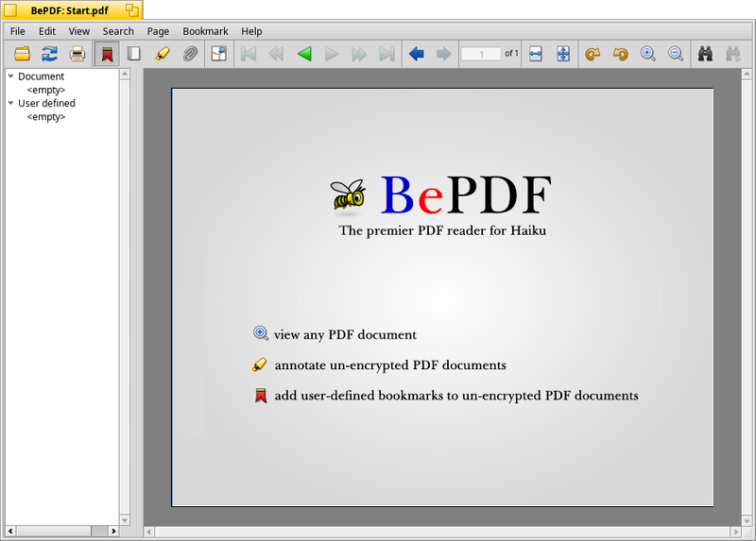Screen dimensions: 756x541
Task: Toggle full screen mode icon
Action: [x=219, y=54]
